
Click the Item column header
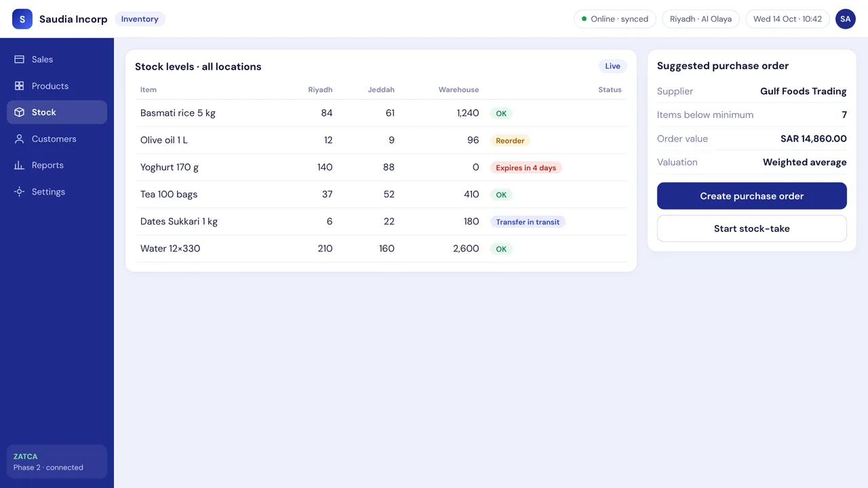(x=149, y=89)
